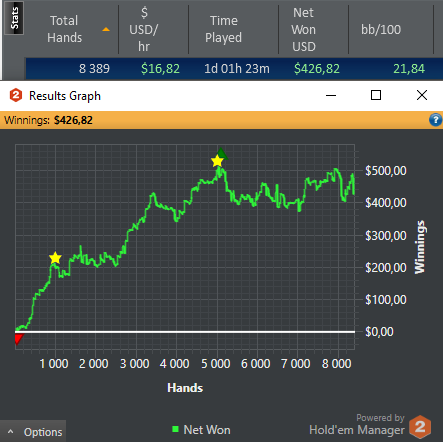The width and height of the screenshot is (443, 442).
Task: Toggle the Net Won legend entry
Action: pyautogui.click(x=201, y=430)
